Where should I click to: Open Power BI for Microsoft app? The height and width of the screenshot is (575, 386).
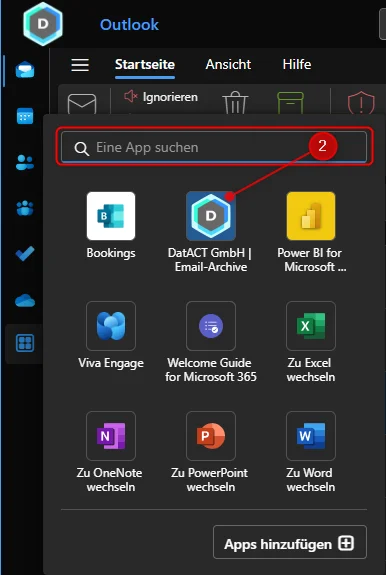point(311,232)
